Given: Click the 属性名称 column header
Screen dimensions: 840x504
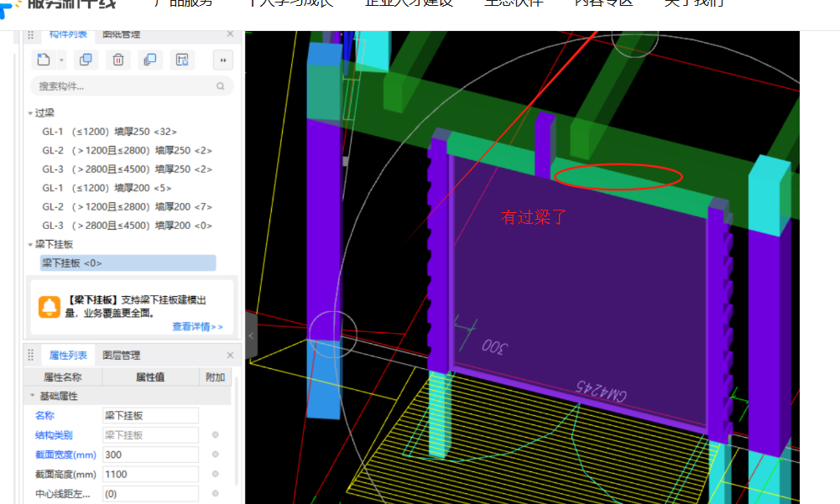Looking at the screenshot, I should pos(63,377).
